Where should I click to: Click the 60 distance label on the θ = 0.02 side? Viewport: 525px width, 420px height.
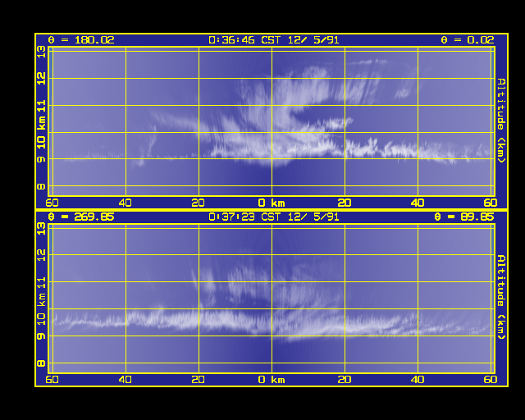click(x=491, y=203)
